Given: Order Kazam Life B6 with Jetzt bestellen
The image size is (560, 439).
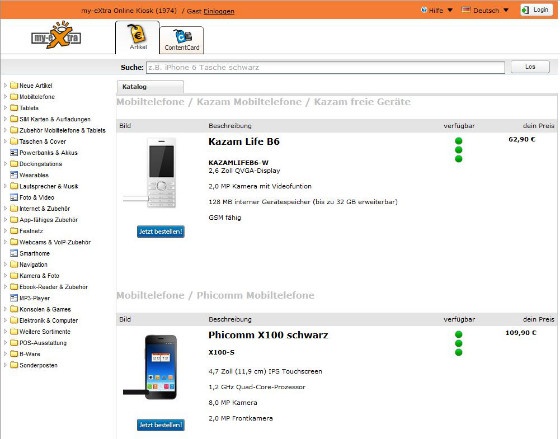Looking at the screenshot, I should 161,231.
